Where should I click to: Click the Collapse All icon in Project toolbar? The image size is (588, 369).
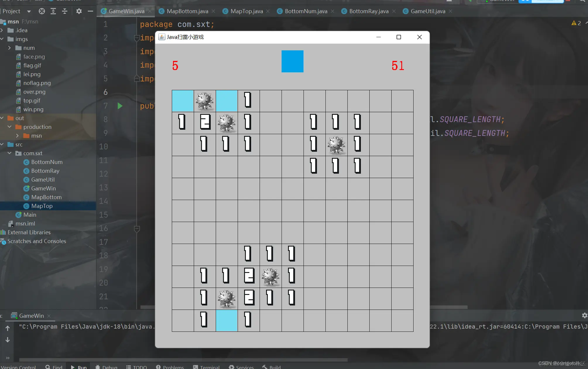(65, 11)
